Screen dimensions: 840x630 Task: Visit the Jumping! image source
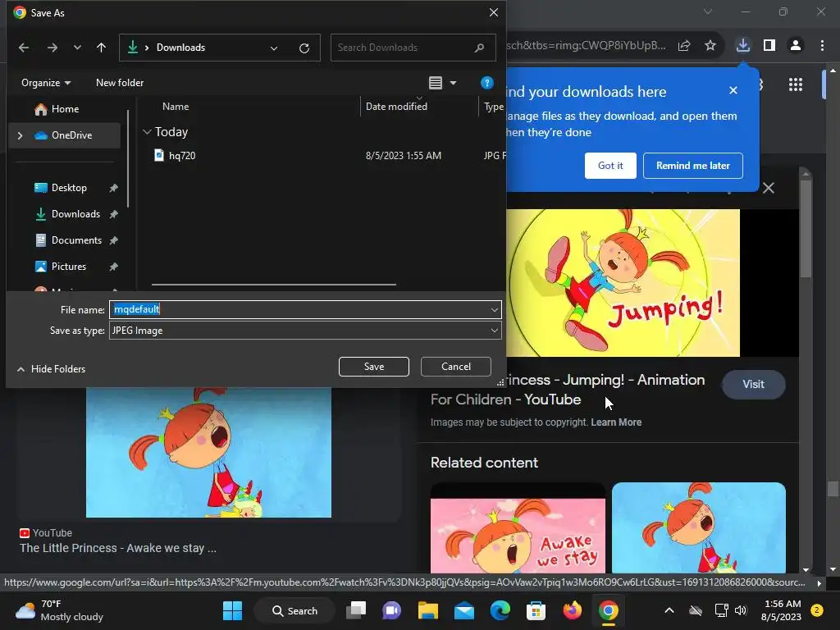point(753,385)
